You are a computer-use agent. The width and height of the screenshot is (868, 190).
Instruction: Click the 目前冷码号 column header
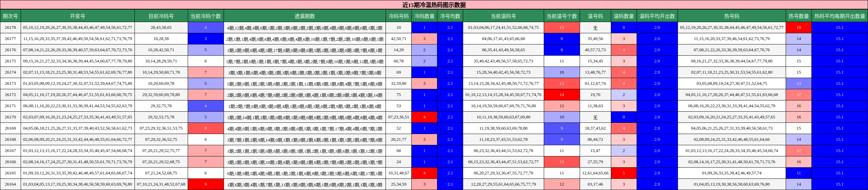click(x=161, y=16)
